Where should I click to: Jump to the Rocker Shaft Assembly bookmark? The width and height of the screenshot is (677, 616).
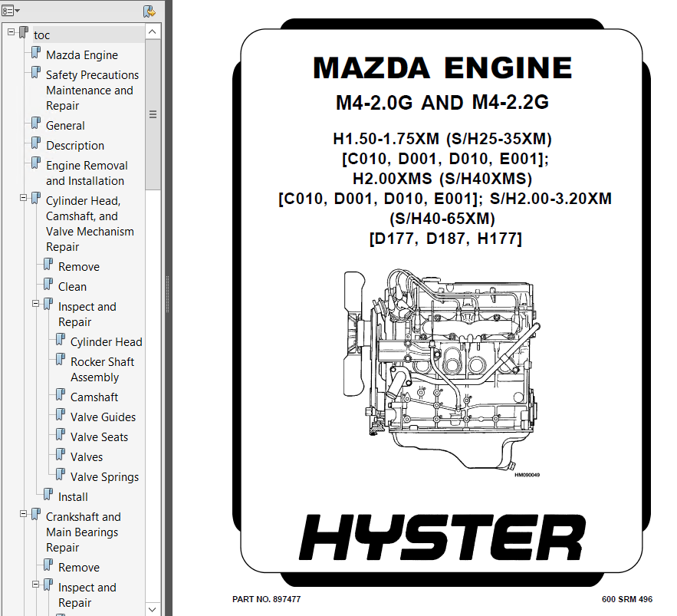pyautogui.click(x=102, y=369)
